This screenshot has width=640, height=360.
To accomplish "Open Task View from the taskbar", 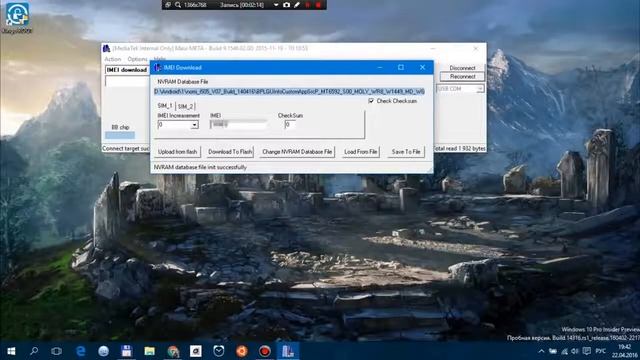I will [x=57, y=351].
